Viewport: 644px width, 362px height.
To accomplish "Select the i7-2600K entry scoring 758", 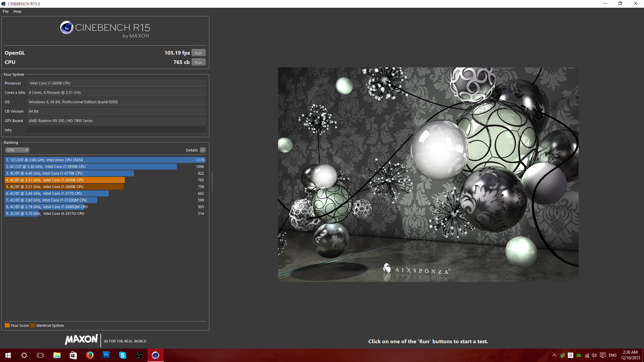I will point(105,187).
